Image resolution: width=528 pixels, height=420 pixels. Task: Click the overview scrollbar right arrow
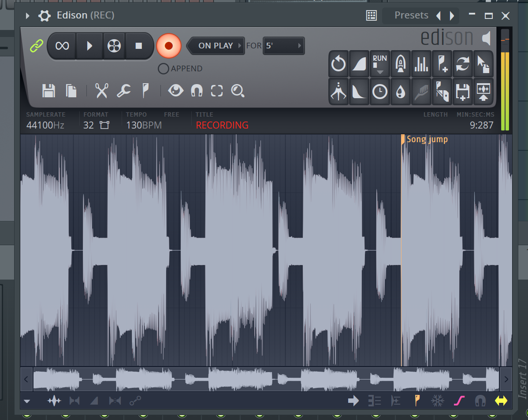point(506,379)
